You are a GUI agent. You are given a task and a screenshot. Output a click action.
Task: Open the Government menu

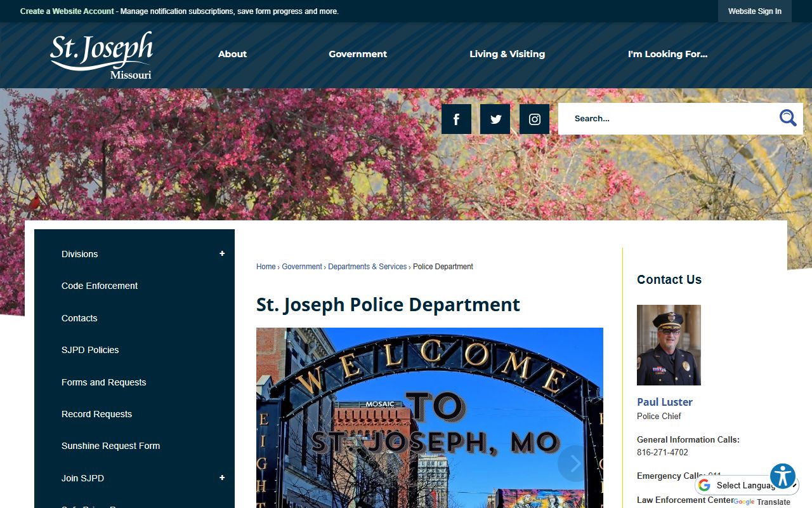pos(358,54)
